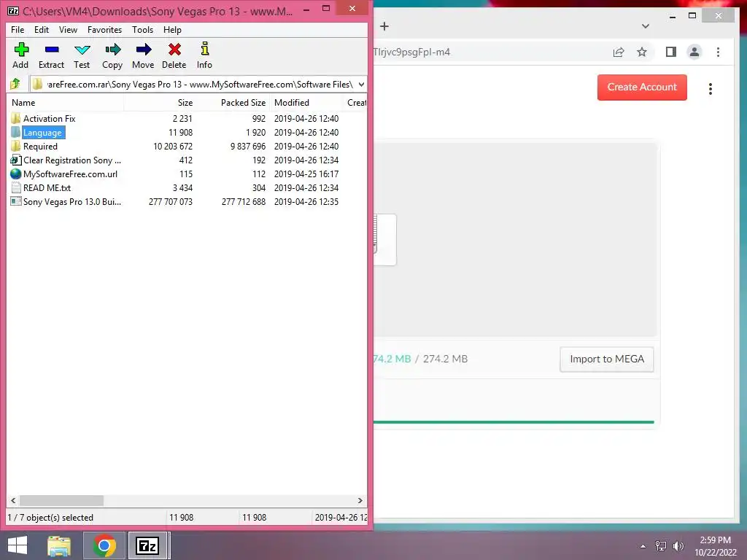Select the Clear Registration Sony file icon
The image size is (747, 560).
(16, 160)
